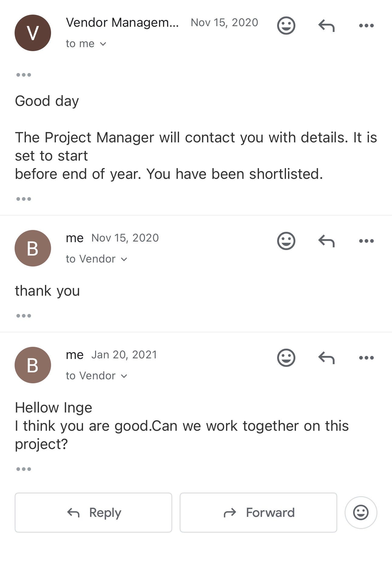Show trimmed content above 'Good day'
Image resolution: width=392 pixels, height=571 pixels.
24,75
